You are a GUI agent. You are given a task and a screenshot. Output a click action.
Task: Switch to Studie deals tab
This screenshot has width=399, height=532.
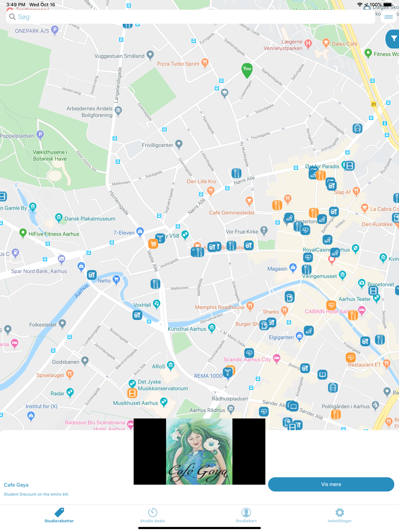pos(153,516)
